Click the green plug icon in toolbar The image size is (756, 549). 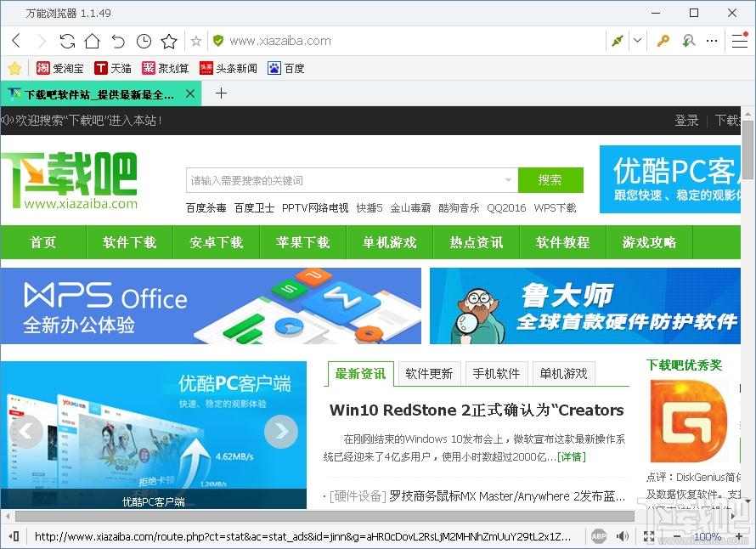coord(618,41)
